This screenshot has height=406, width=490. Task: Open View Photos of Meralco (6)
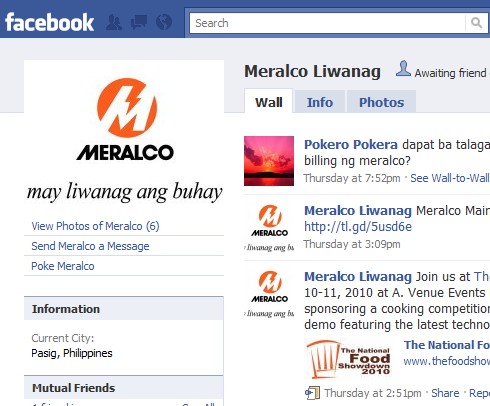pos(95,226)
